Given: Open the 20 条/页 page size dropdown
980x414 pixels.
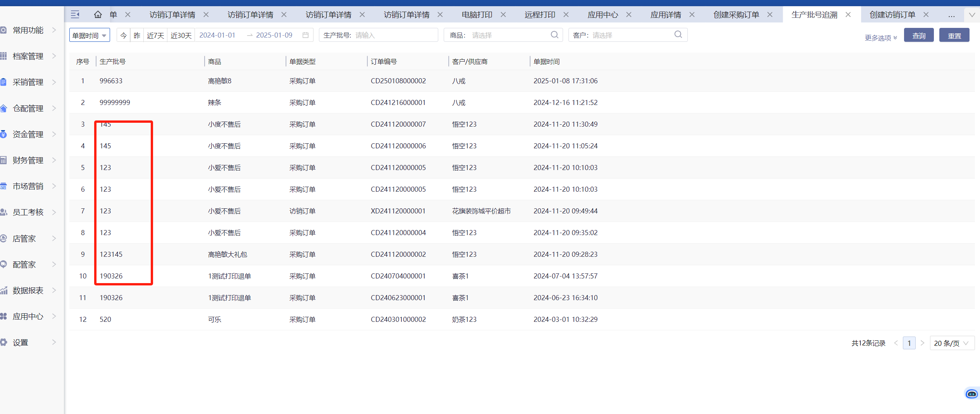Looking at the screenshot, I should point(952,343).
